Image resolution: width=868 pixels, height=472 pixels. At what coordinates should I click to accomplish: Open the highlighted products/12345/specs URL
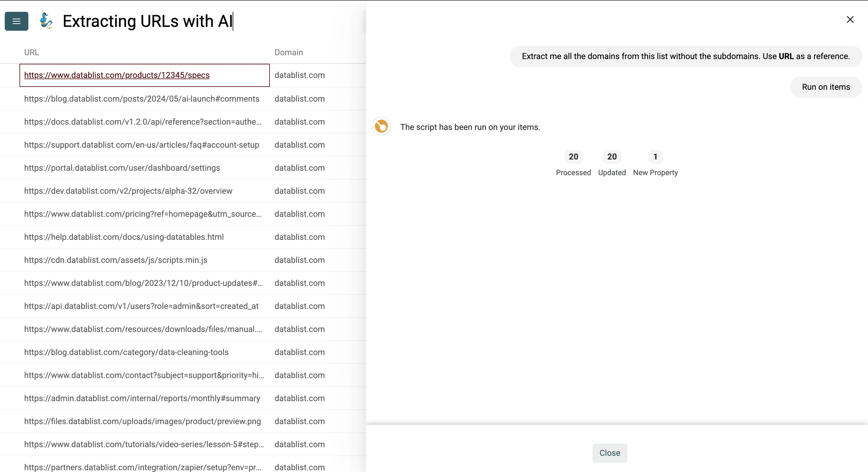(x=117, y=75)
